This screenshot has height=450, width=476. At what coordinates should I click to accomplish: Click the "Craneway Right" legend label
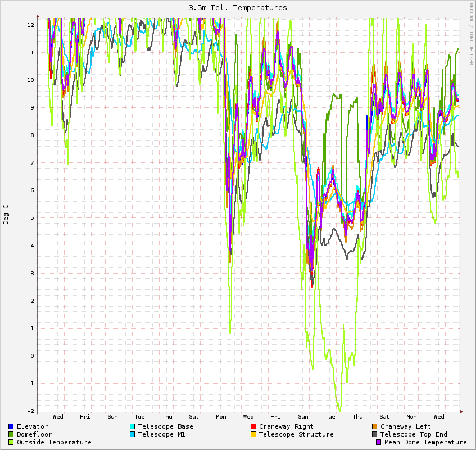(x=286, y=426)
